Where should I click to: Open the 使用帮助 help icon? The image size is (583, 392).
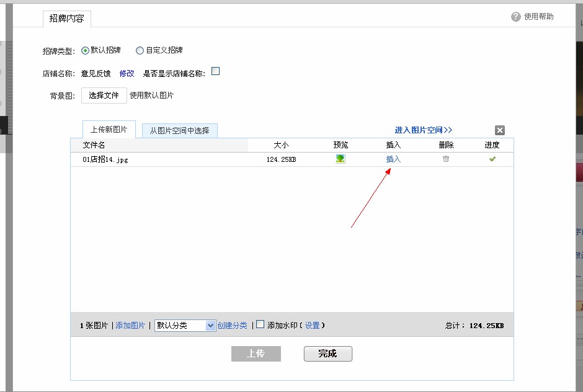tap(515, 17)
